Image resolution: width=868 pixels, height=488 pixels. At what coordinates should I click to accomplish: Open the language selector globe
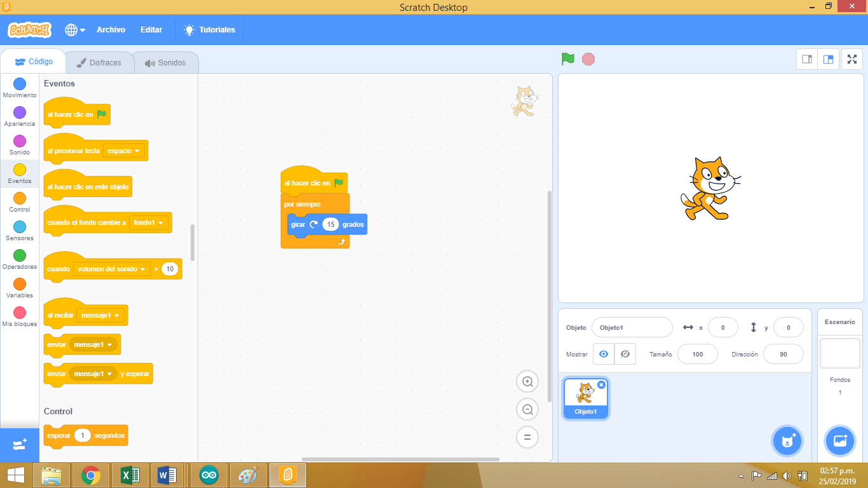click(72, 29)
